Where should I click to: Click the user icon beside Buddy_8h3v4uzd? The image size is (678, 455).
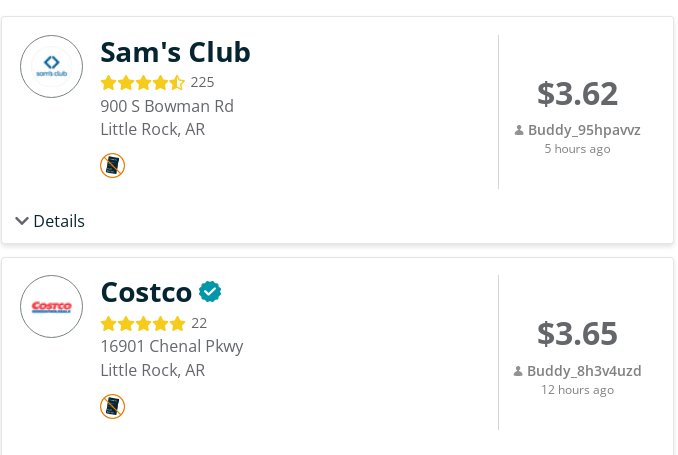coord(518,371)
